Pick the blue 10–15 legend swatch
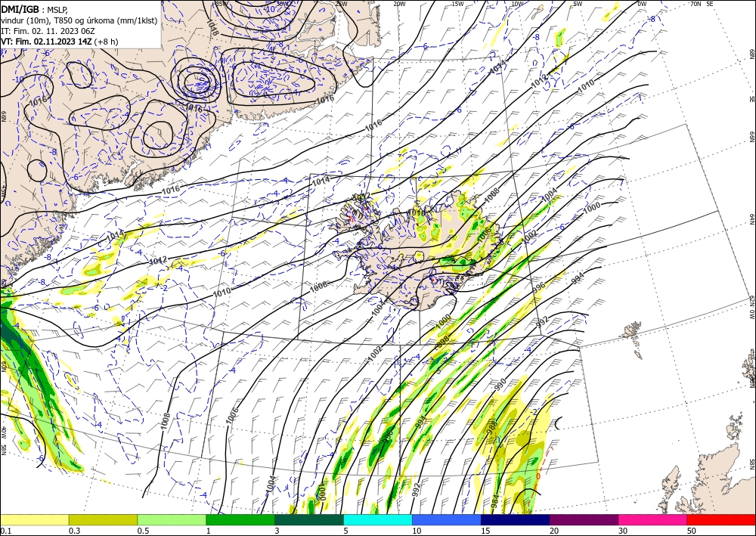This screenshot has width=756, height=536. pos(447,519)
